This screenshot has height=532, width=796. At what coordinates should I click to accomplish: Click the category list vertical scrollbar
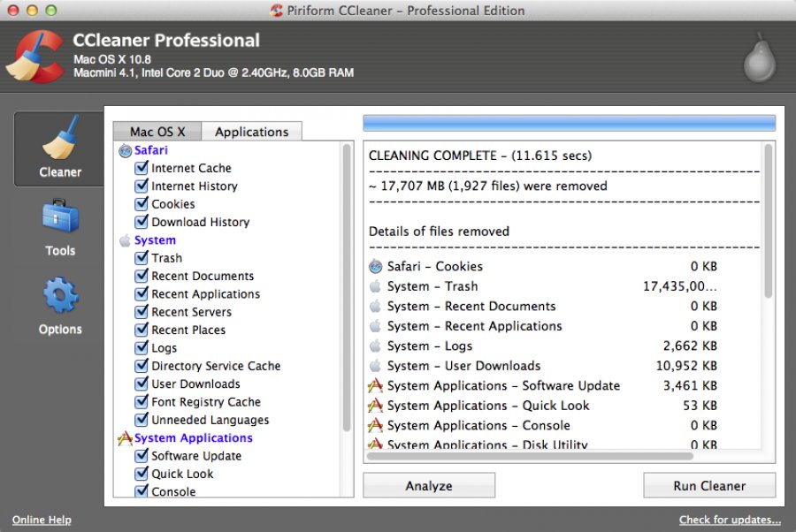click(x=348, y=287)
